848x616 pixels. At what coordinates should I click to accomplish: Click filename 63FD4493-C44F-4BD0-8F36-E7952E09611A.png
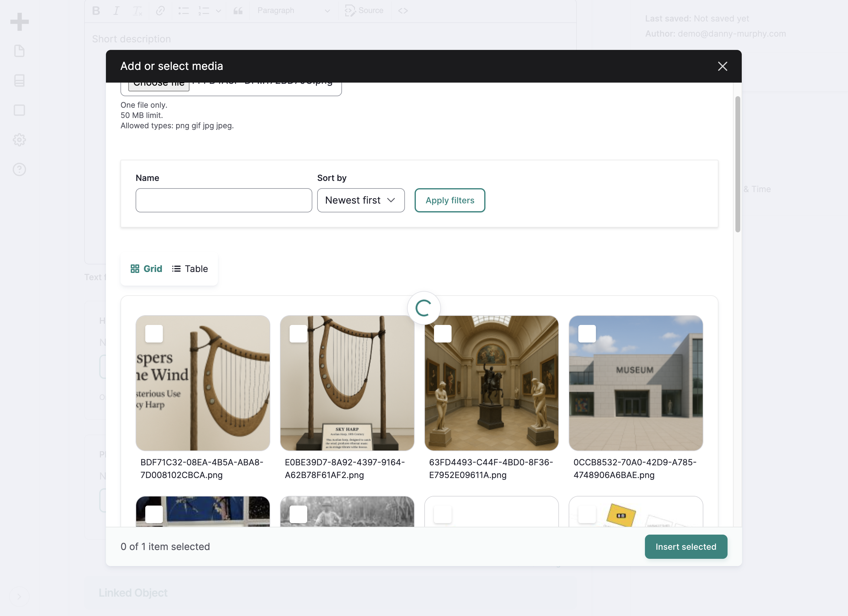491,469
